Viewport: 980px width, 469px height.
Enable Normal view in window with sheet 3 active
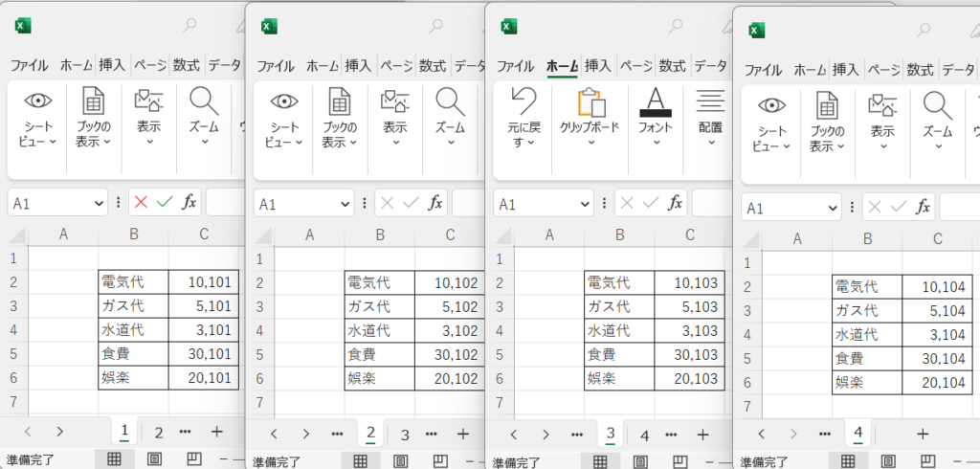[599, 460]
